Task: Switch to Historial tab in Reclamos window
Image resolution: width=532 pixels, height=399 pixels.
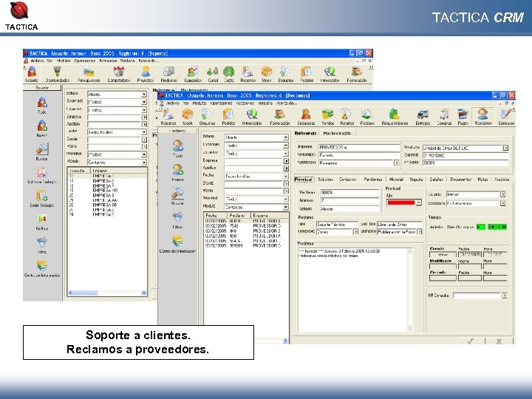Action: (x=396, y=179)
